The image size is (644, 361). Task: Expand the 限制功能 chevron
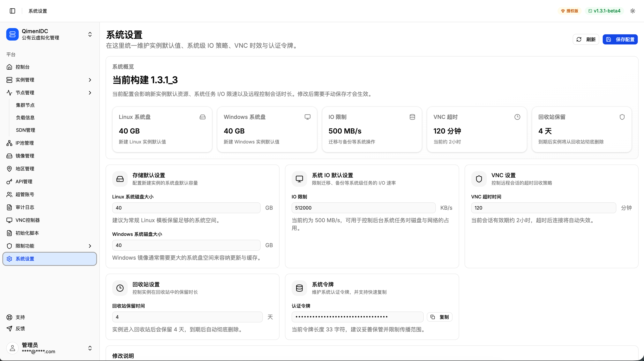click(90, 246)
